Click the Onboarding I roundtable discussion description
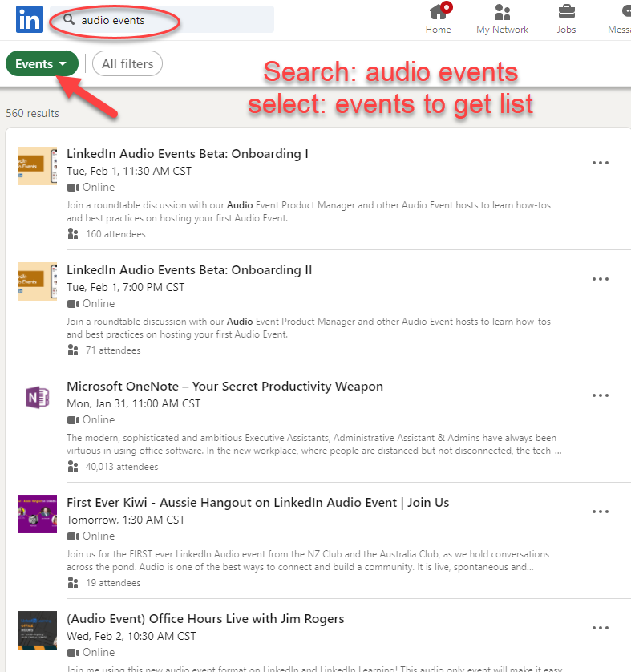The image size is (631, 672). (309, 212)
